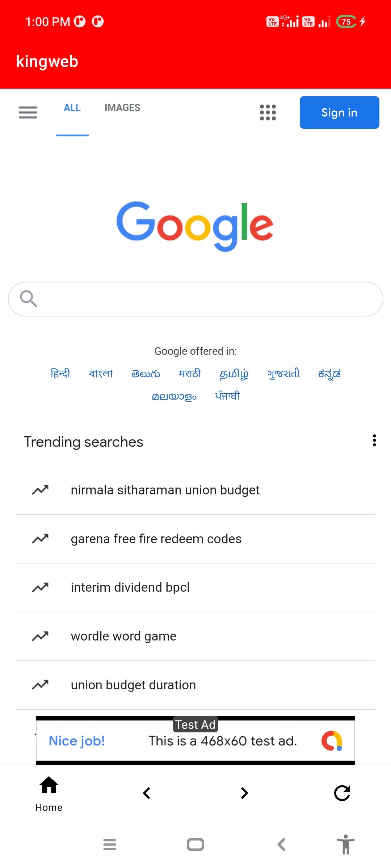This screenshot has width=391, height=868.
Task: Search trending 'nirmala sitharaman union budget'
Action: coord(165,490)
